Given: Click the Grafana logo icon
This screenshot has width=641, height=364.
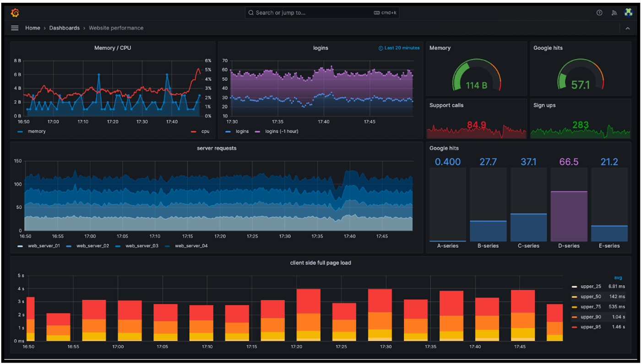Looking at the screenshot, I should click(x=15, y=13).
